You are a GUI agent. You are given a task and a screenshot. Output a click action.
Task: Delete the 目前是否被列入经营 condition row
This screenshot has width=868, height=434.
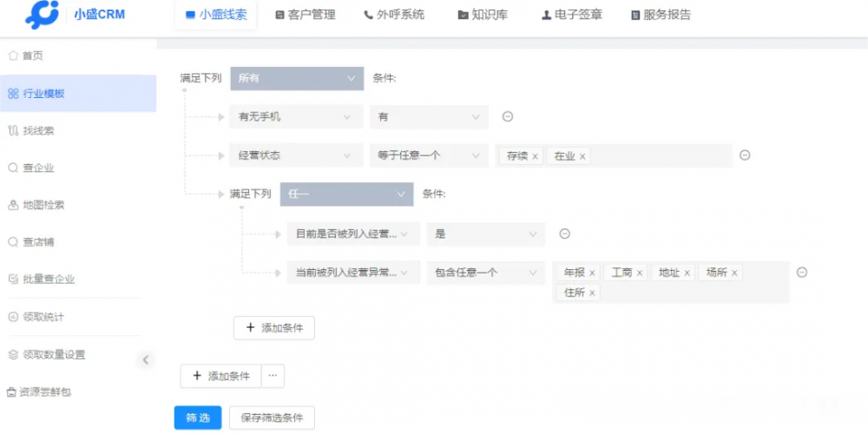[565, 234]
